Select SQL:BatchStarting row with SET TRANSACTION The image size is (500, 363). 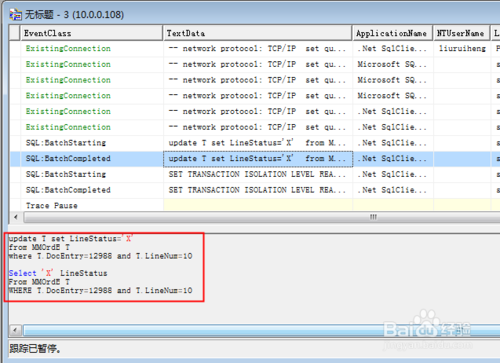pos(255,174)
